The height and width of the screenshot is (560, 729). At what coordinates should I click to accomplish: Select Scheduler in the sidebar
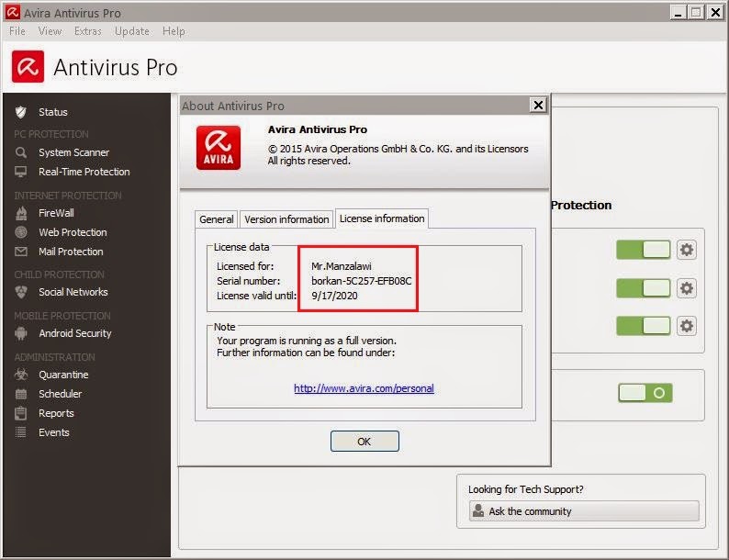click(x=60, y=394)
